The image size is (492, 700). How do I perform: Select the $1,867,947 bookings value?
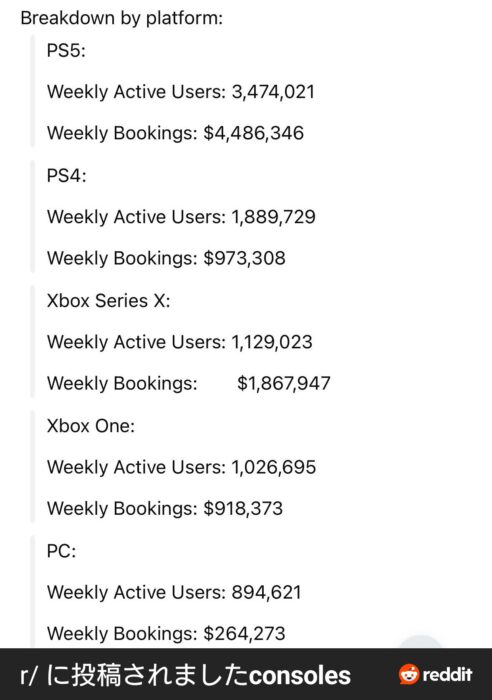coord(284,383)
